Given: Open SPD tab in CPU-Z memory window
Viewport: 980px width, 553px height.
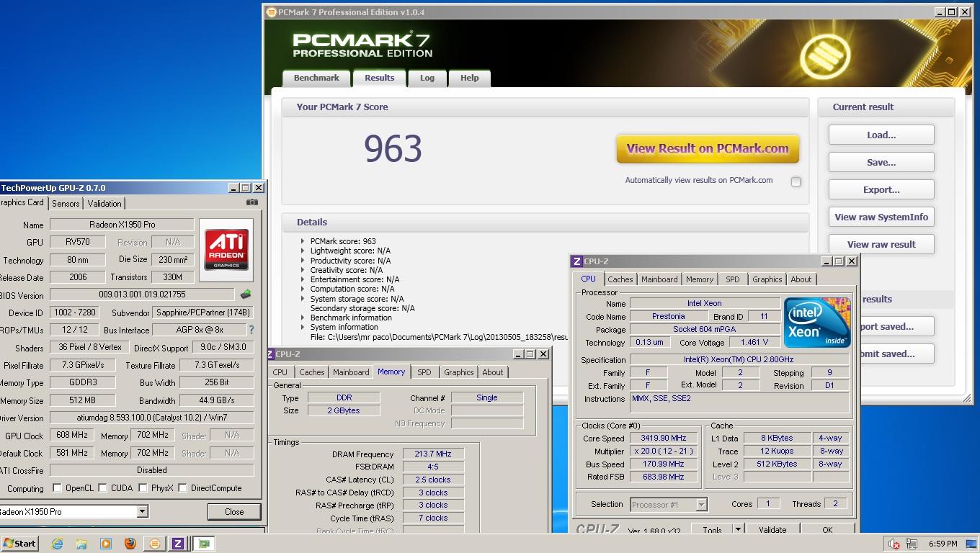Looking at the screenshot, I should point(424,372).
